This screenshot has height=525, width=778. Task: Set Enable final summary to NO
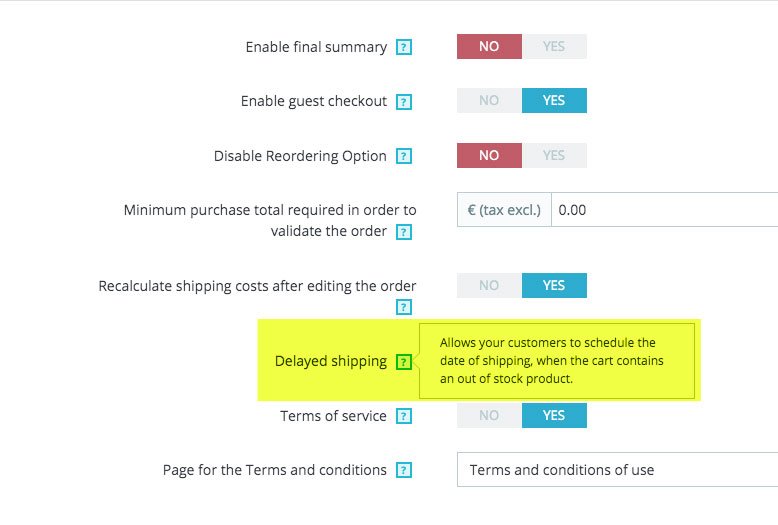[x=489, y=47]
